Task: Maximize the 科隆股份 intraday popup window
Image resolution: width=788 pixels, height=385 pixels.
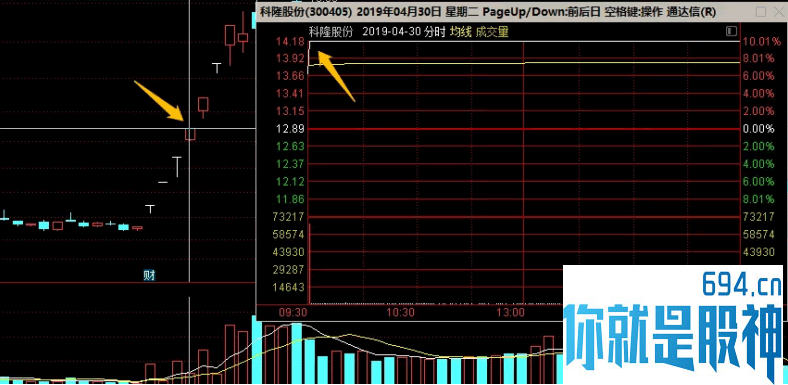Action: [x=761, y=12]
